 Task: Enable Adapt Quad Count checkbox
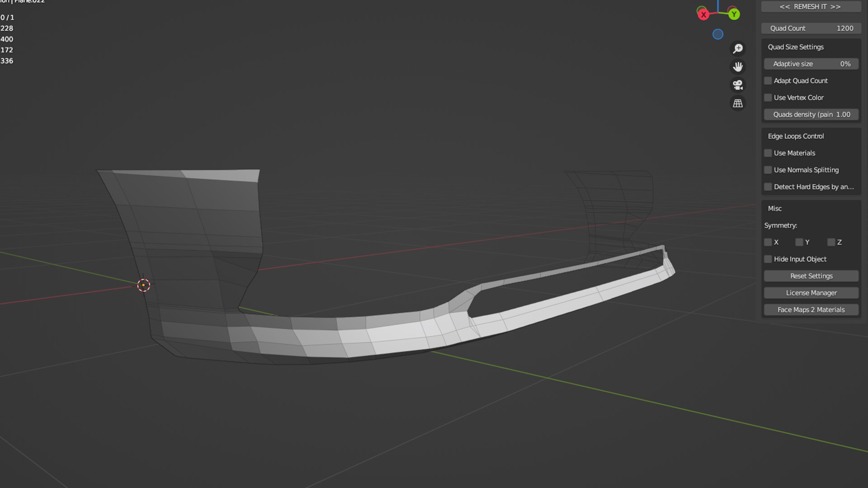[x=768, y=81]
